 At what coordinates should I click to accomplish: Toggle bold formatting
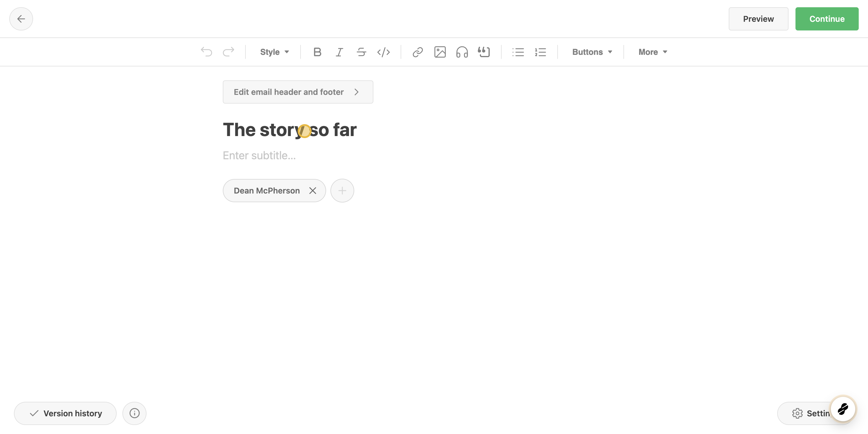(317, 52)
